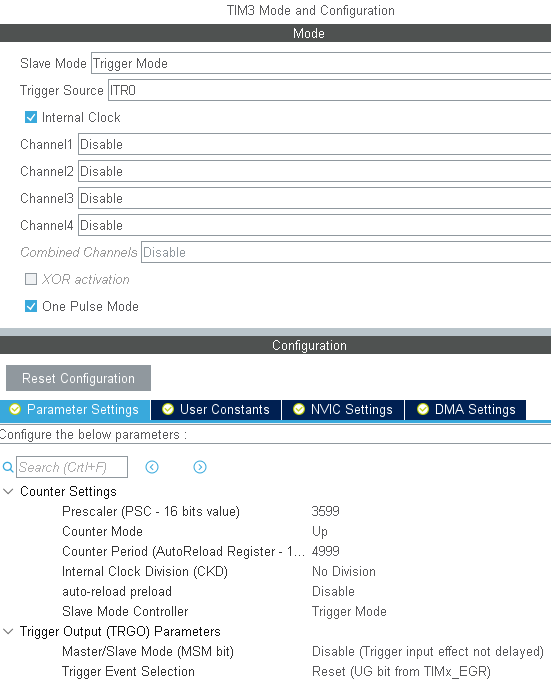This screenshot has width=551, height=690.
Task: Select the Master/Slave Mode value Disable (Trigger input effect not delayed)
Action: (428, 652)
